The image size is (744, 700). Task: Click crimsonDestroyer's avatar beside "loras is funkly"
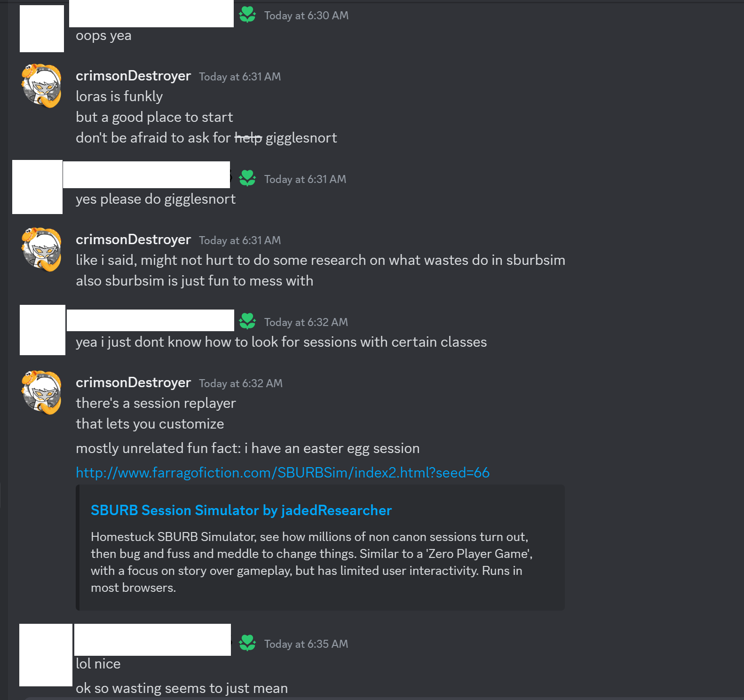tap(41, 86)
